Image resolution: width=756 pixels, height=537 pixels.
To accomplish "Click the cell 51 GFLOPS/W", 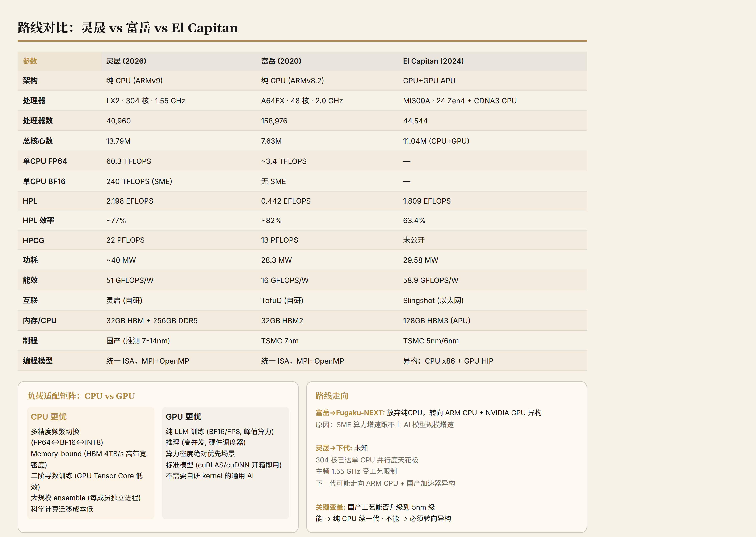I will (130, 280).
